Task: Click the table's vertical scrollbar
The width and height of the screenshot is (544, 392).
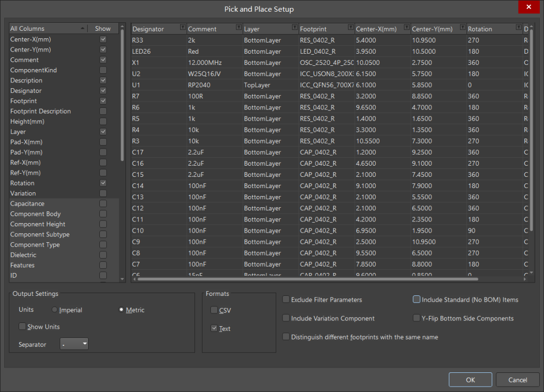Action: 531,129
